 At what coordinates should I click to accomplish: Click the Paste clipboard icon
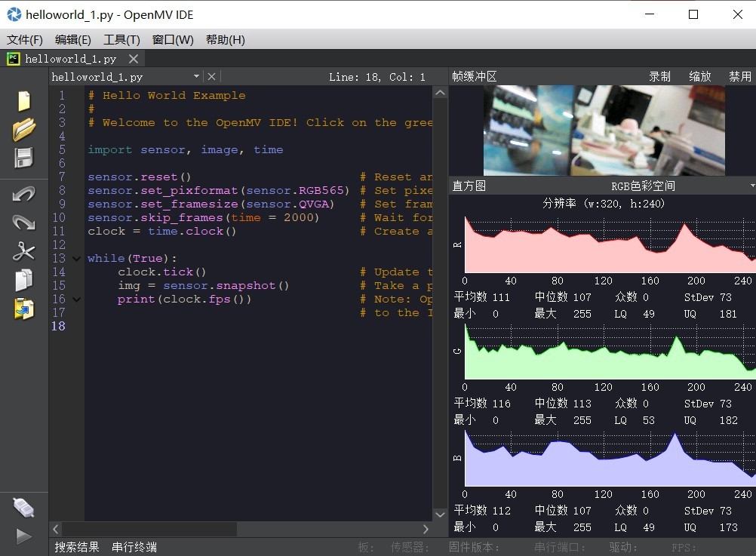[23, 309]
